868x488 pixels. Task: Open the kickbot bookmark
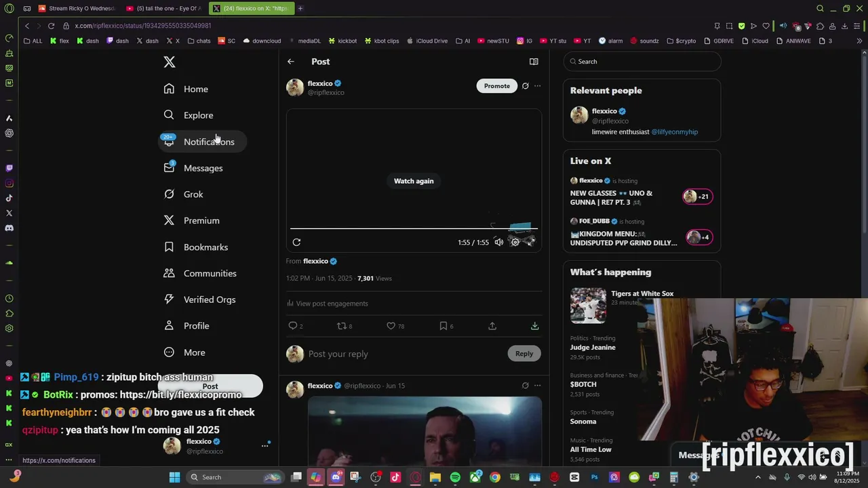coord(342,41)
